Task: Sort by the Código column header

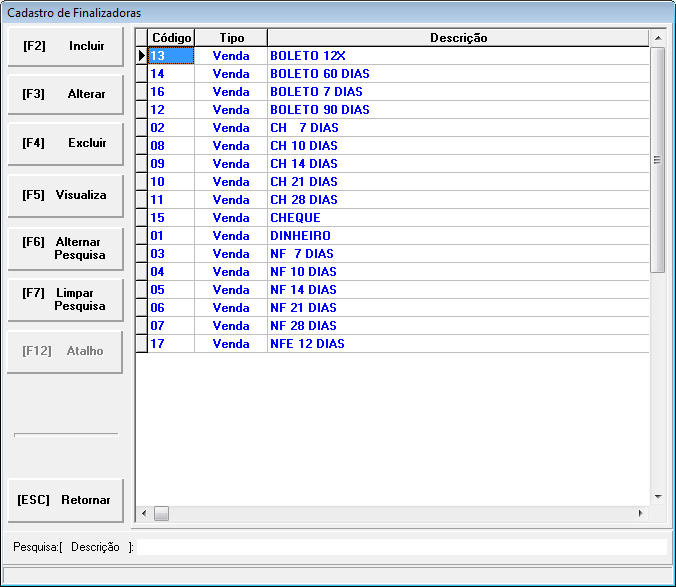Action: [171, 38]
